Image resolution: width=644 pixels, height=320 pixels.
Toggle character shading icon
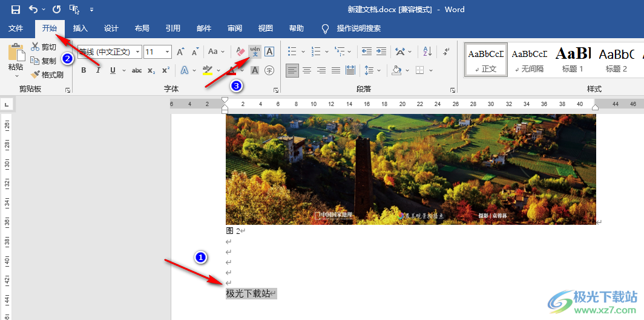click(255, 70)
